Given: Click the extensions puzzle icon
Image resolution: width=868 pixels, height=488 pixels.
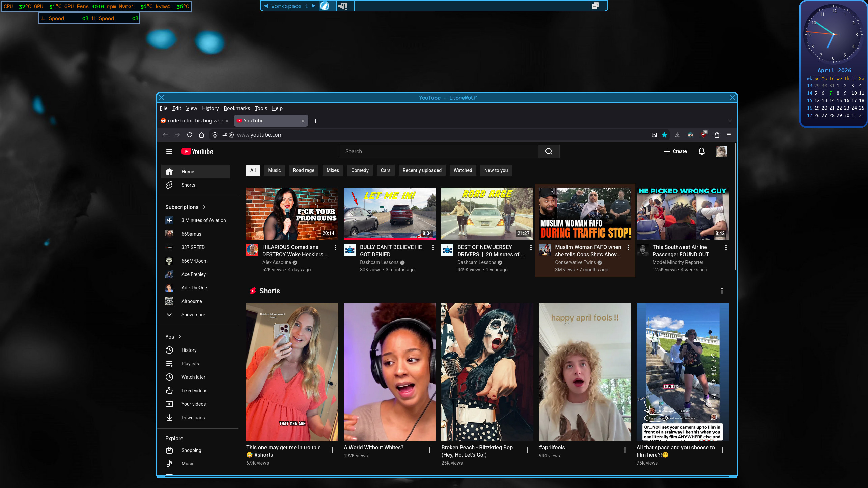Looking at the screenshot, I should tap(717, 135).
